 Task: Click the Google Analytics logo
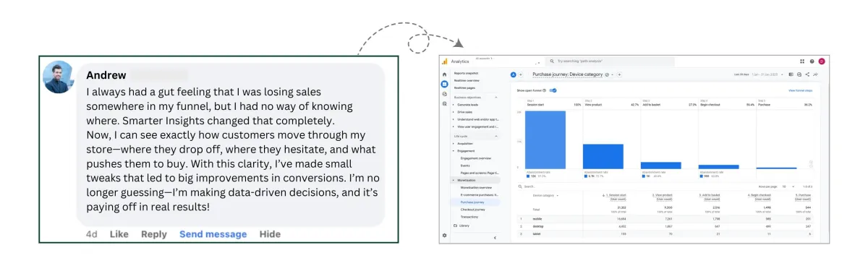point(445,61)
